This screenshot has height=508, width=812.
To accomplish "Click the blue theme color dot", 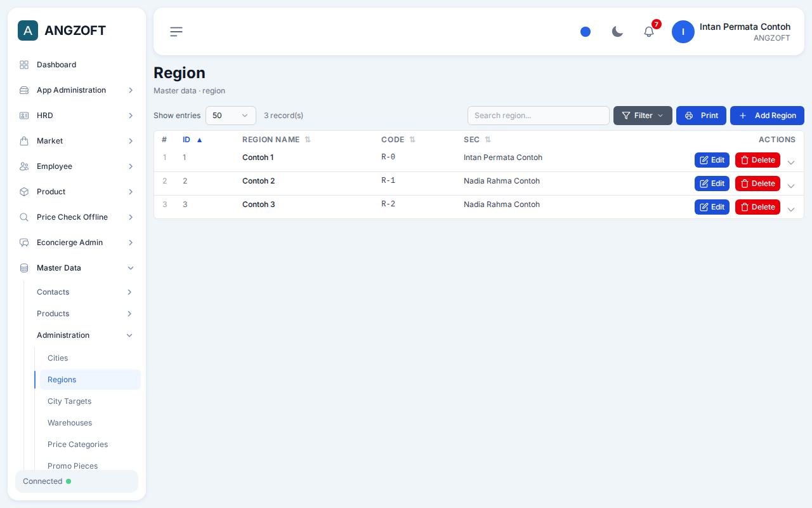I will [586, 32].
